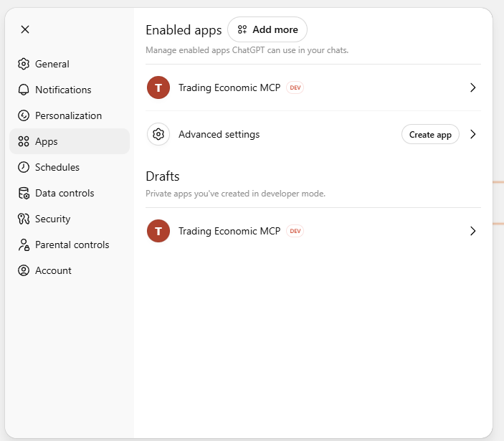The width and height of the screenshot is (504, 441).
Task: Click the Notifications bell icon
Action: 24,90
